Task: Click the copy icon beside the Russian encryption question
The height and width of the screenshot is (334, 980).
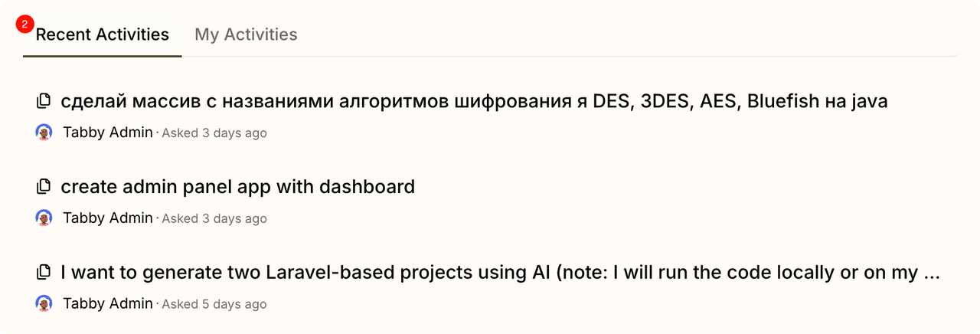Action: coord(44,100)
